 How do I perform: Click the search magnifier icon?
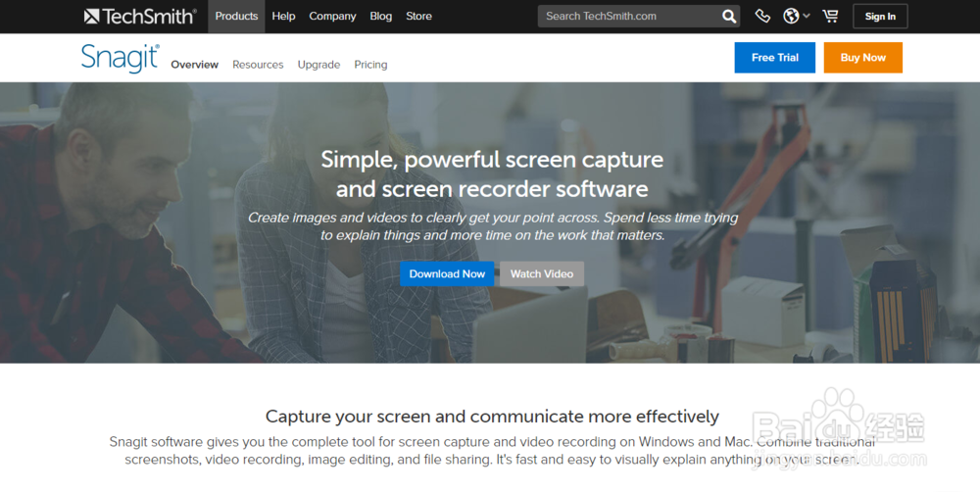(729, 17)
